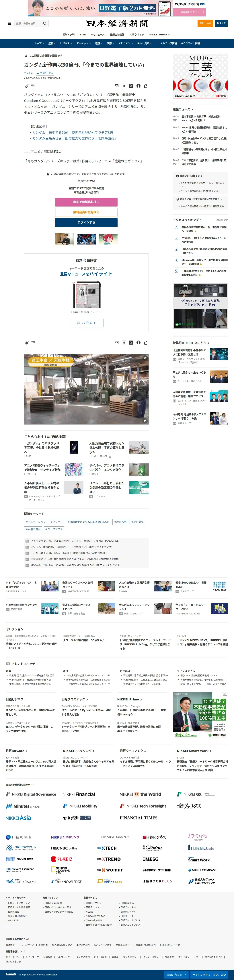This screenshot has height=980, width=234.
Task: Open the NIKKEI Mobility logo link
Action: point(80,806)
